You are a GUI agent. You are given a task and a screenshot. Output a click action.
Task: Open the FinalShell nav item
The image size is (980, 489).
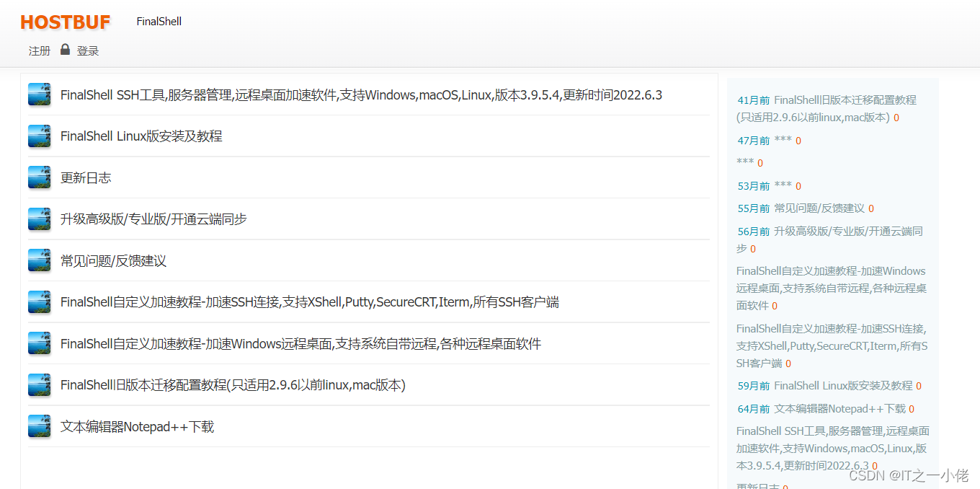[x=159, y=22]
